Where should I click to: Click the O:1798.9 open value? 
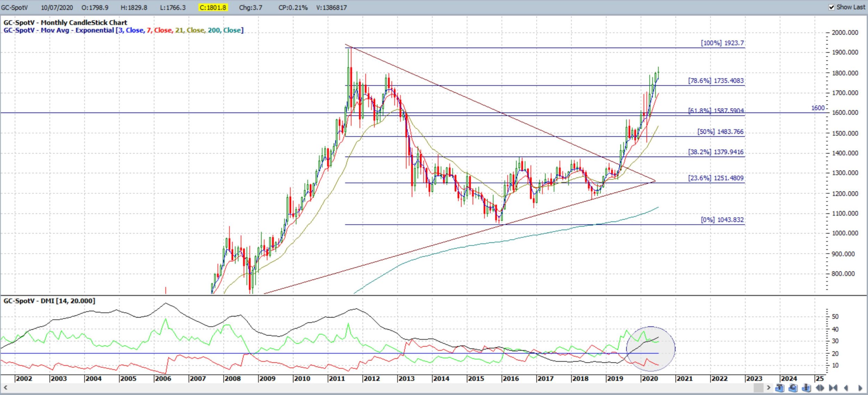[x=95, y=8]
